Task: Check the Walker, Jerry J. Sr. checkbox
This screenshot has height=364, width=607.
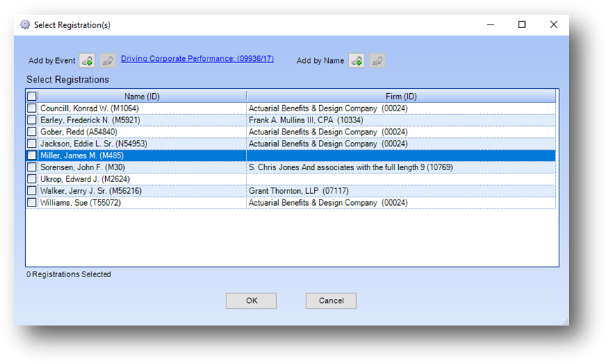Action: click(x=32, y=190)
